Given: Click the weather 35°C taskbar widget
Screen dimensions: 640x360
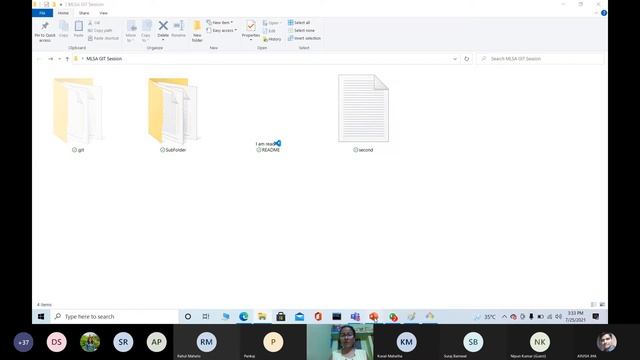Looking at the screenshot, I should coord(485,316).
